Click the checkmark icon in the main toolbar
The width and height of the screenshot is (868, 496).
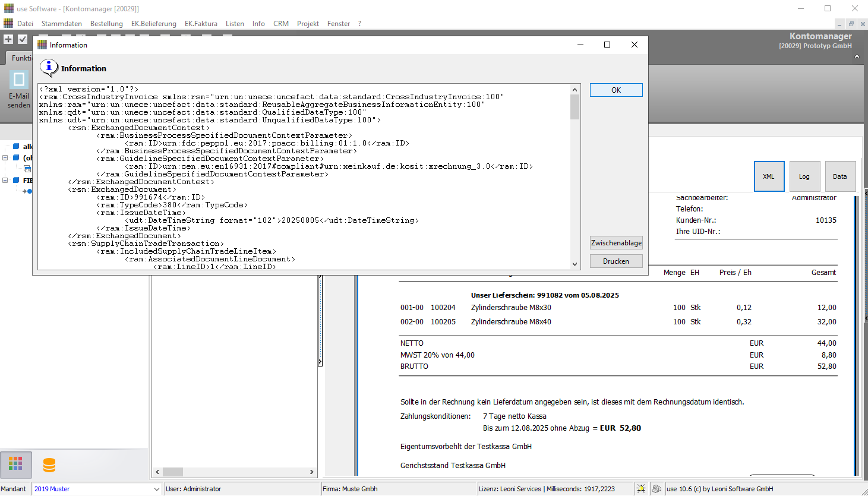coord(23,39)
